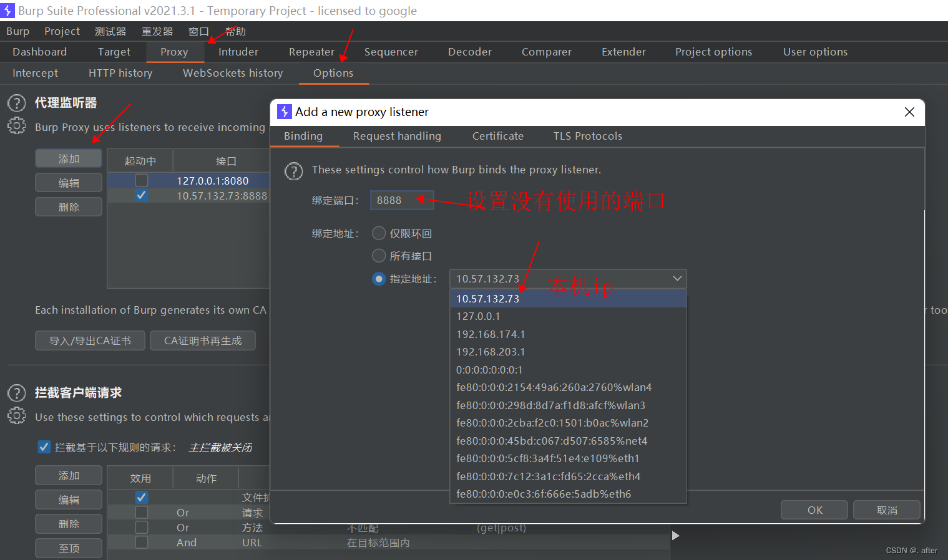
Task: Choose 0:0:0:0:0:0:0:1 from the address list
Action: 568,370
